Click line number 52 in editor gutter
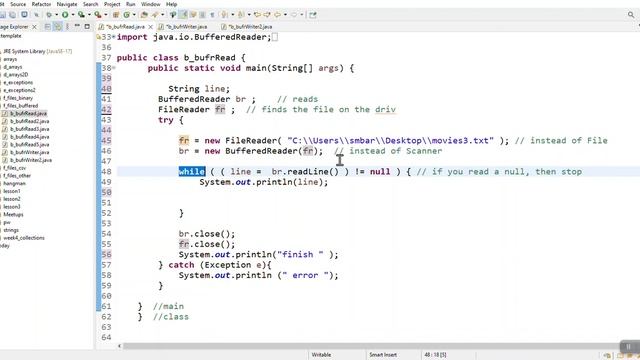This screenshot has height=360, width=640. coord(106,213)
